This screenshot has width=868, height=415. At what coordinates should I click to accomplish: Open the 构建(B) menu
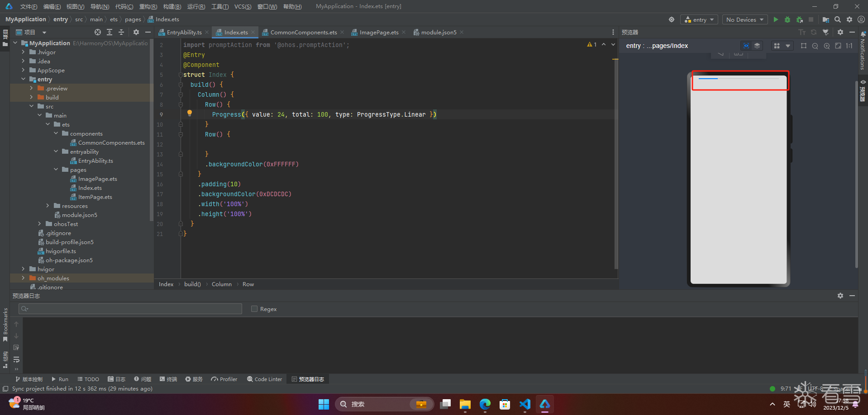click(172, 6)
